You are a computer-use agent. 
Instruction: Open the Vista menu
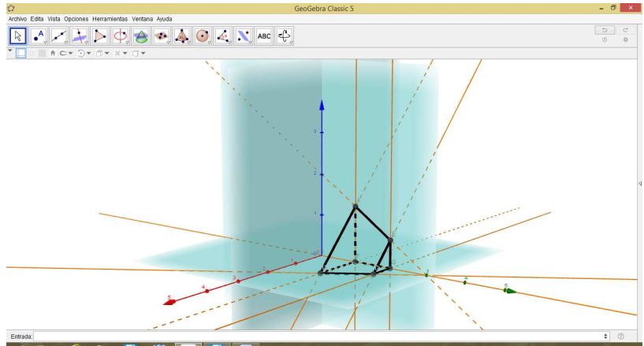[x=52, y=18]
